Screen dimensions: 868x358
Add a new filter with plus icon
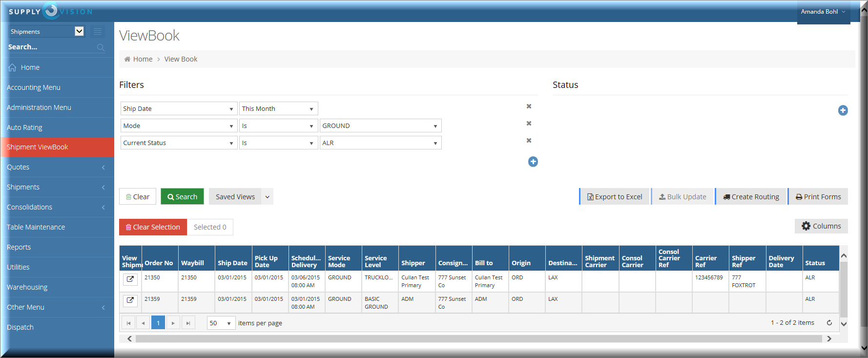[x=533, y=162]
